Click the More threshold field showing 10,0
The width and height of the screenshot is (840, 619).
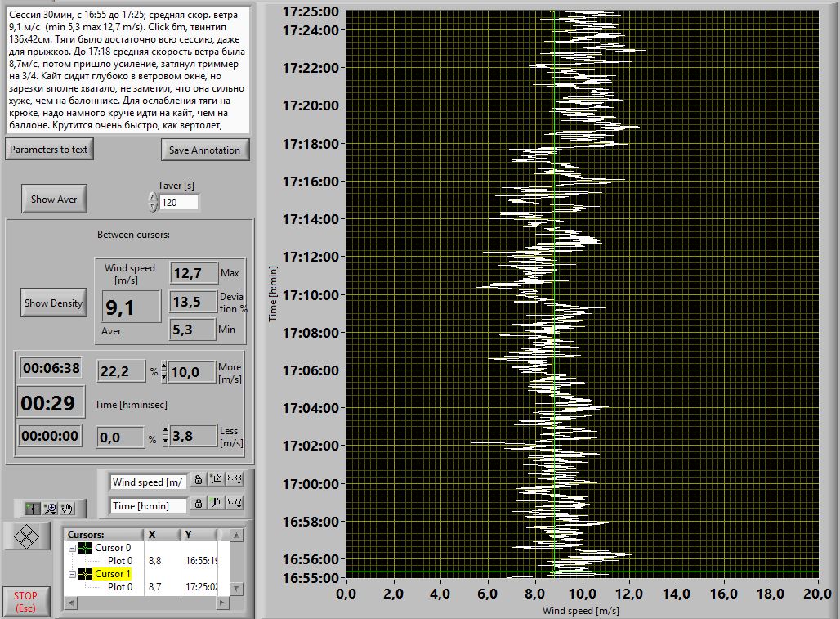click(192, 372)
